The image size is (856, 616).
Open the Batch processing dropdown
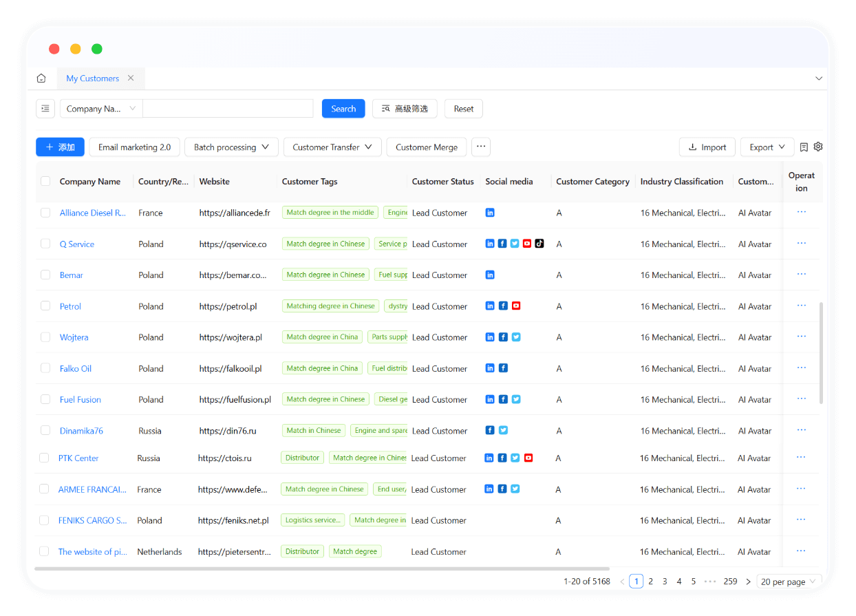[x=231, y=147]
